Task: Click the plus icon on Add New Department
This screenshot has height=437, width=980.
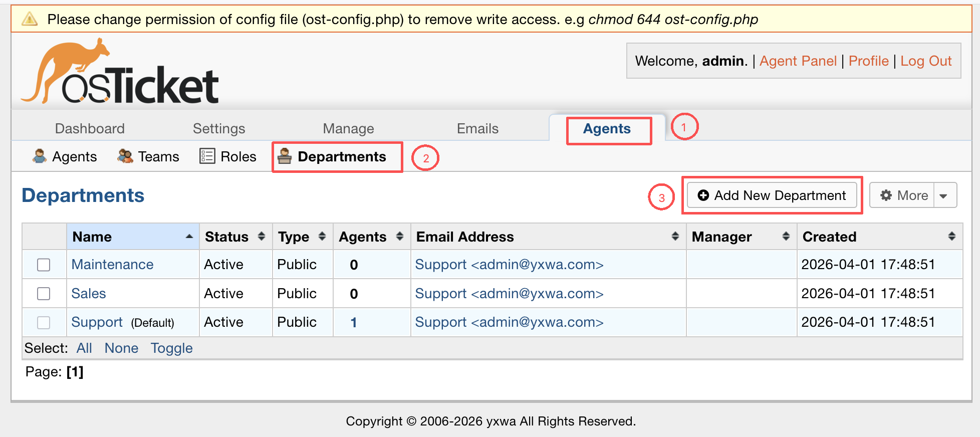Action: tap(703, 195)
